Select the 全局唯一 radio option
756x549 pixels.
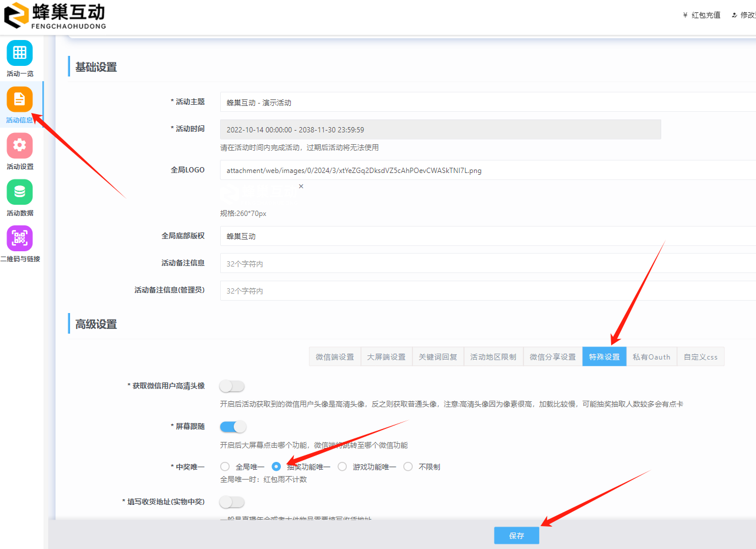pos(225,467)
